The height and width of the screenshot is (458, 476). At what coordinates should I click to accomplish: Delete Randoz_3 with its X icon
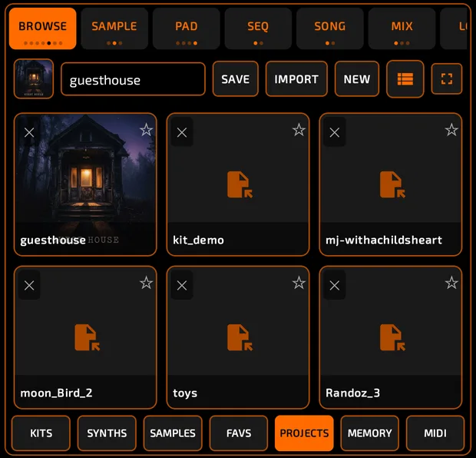(x=335, y=285)
